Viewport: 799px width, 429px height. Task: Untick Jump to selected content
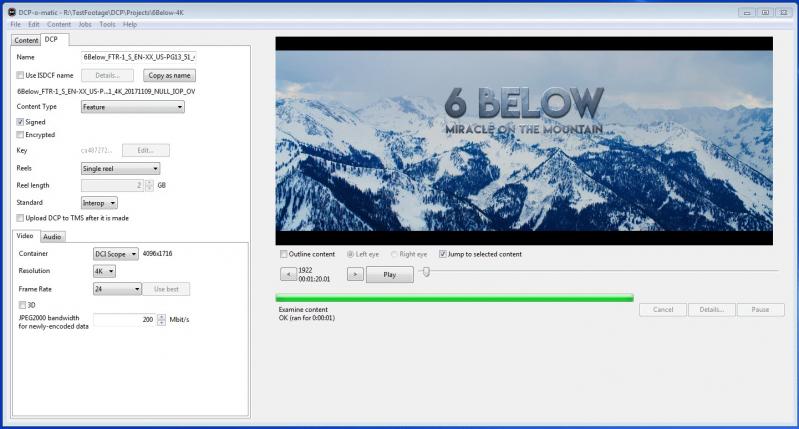click(x=442, y=254)
